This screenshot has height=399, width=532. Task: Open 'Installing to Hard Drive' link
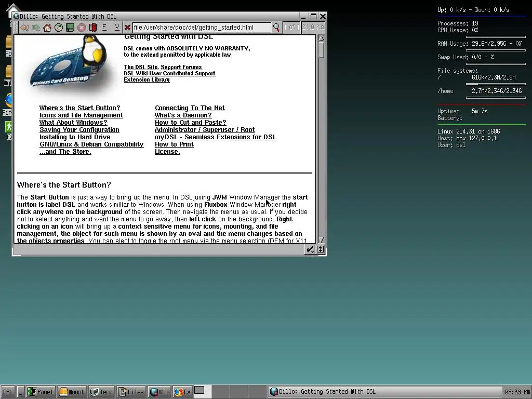point(75,137)
